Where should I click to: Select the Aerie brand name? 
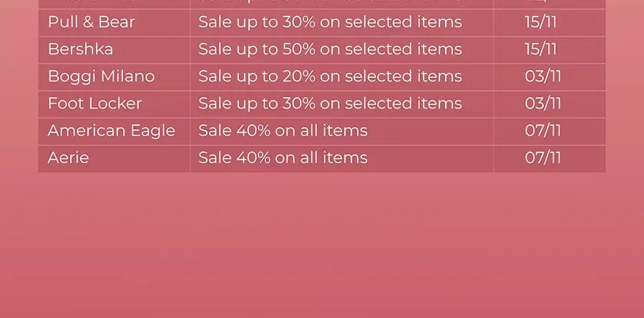pyautogui.click(x=68, y=158)
